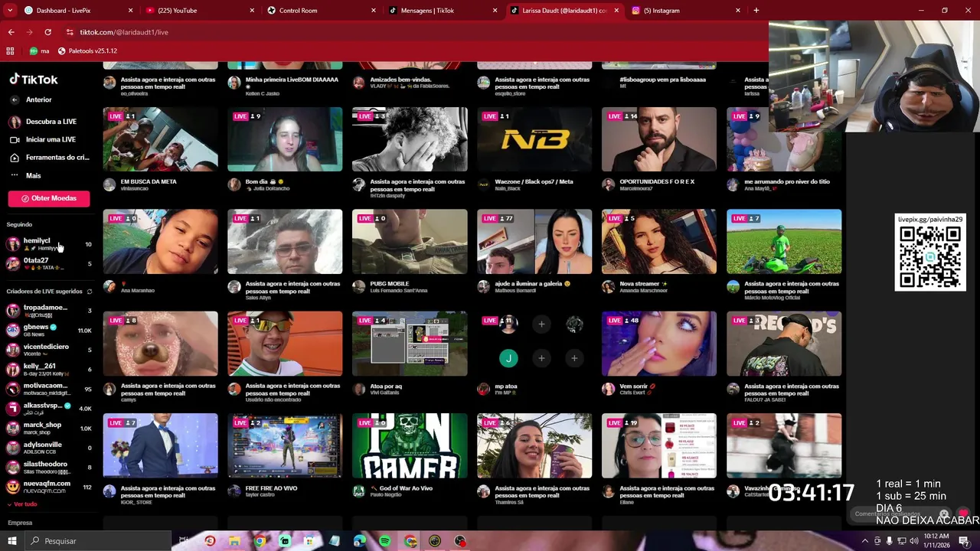Open suggested creator silastheodoro

(49, 468)
